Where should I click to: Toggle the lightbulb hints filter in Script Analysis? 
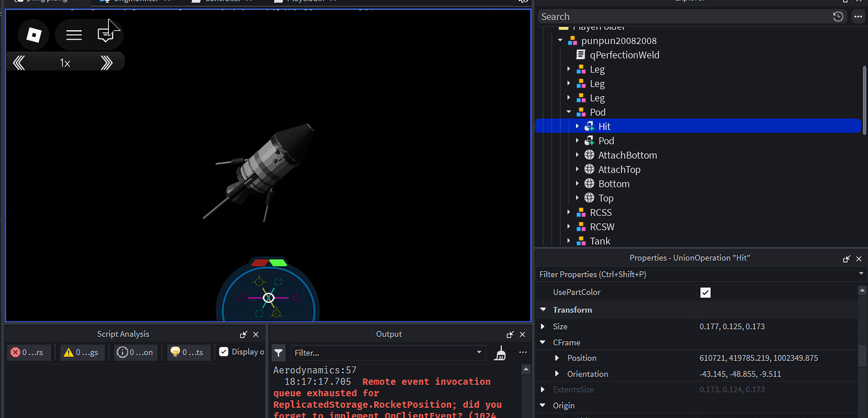[x=187, y=353]
